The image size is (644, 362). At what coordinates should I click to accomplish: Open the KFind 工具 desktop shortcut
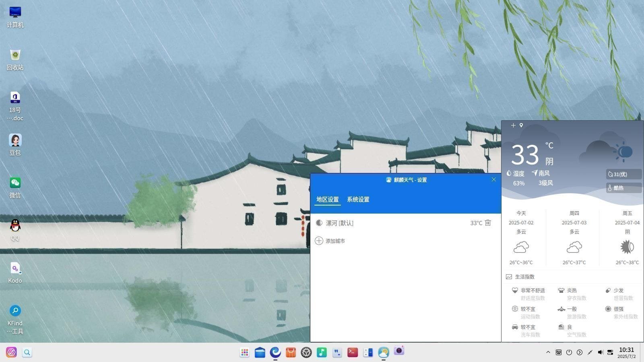(15, 319)
